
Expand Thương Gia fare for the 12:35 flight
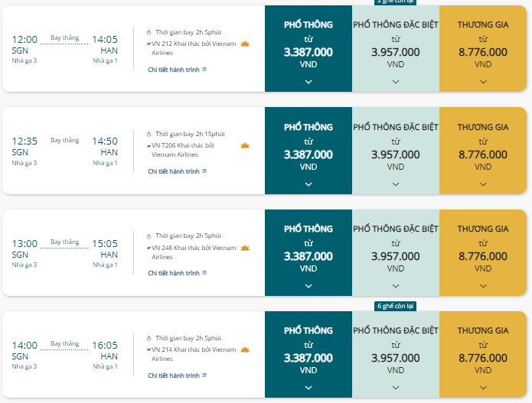pyautogui.click(x=483, y=184)
